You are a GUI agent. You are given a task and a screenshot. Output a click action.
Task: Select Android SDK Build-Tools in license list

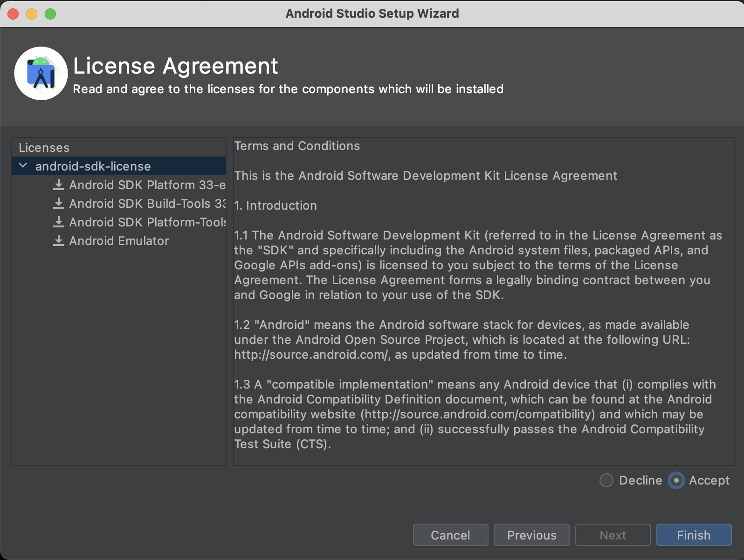pos(147,204)
